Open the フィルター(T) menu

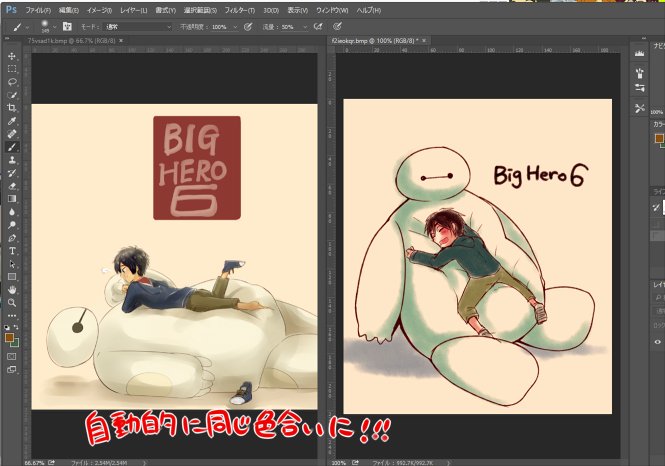pyautogui.click(x=240, y=10)
